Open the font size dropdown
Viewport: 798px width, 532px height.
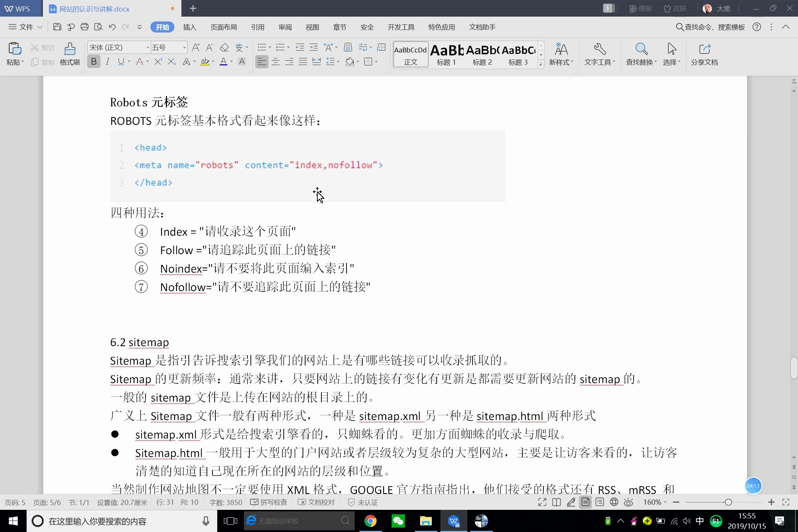(184, 48)
